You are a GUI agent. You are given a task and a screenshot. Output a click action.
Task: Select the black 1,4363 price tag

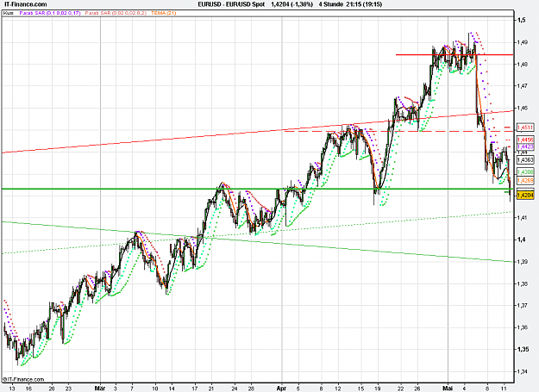(525, 160)
